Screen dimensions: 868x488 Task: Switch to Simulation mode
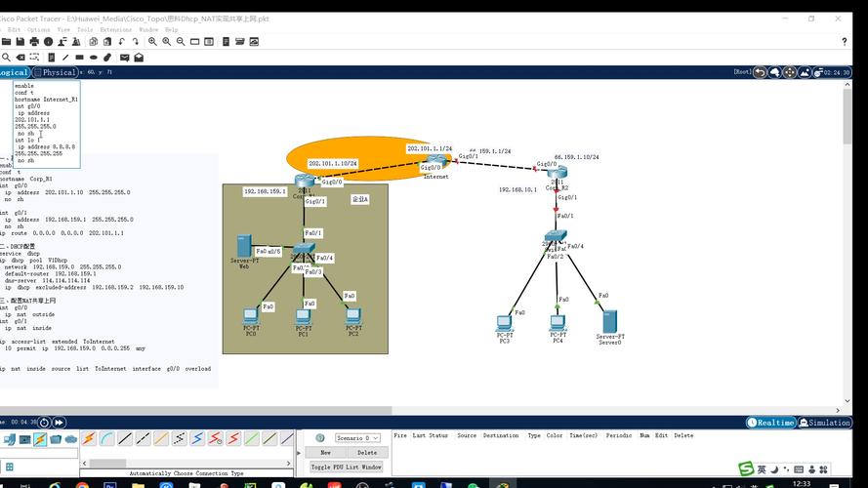click(824, 423)
